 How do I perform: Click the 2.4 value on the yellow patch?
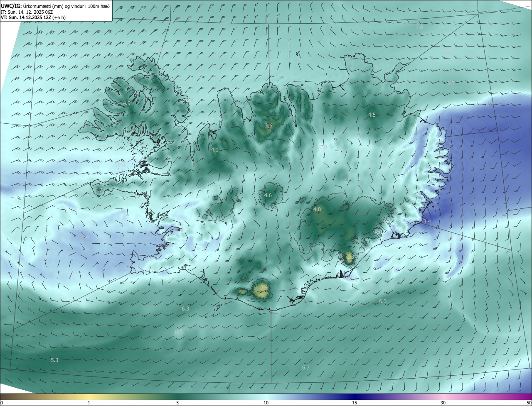(264, 287)
